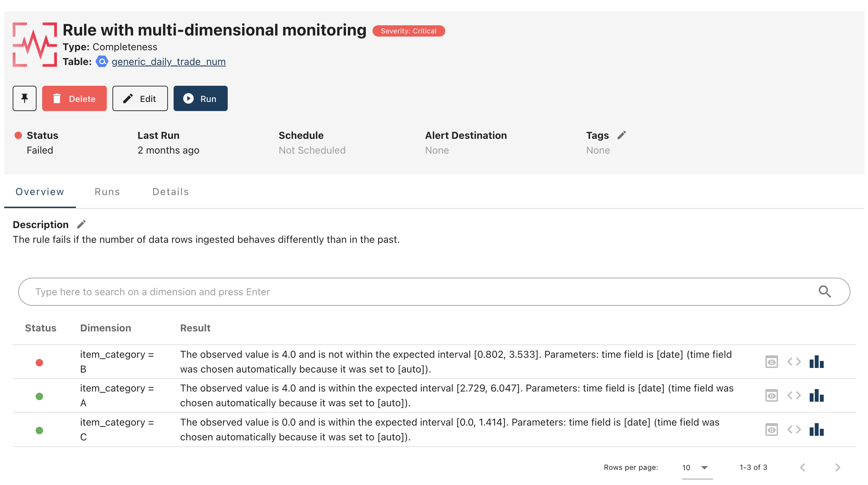Click the pencil icon next to Tags
The image size is (868, 485).
pyautogui.click(x=622, y=135)
